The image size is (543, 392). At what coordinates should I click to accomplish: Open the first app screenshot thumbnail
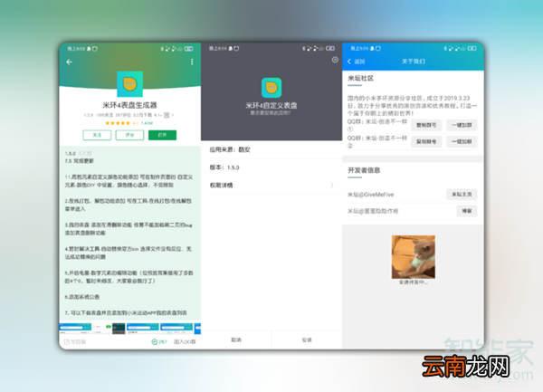75,329
